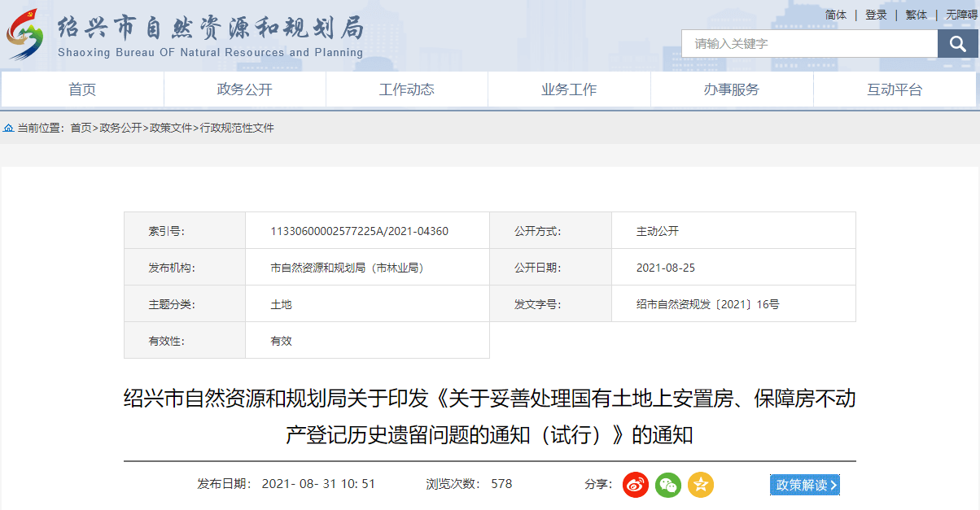Switch to 繁体 traditional Chinese
This screenshot has height=510, width=980.
coord(915,15)
